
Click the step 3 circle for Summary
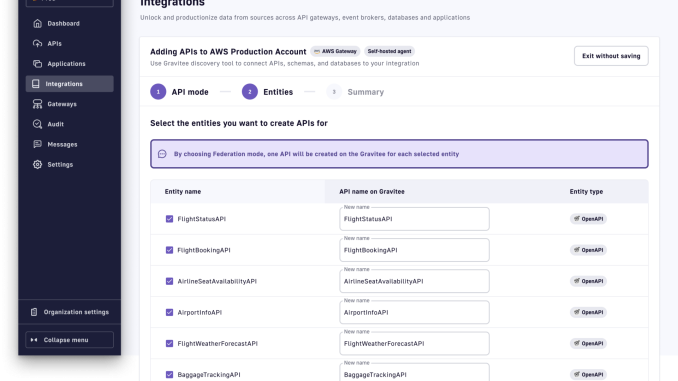(334, 92)
